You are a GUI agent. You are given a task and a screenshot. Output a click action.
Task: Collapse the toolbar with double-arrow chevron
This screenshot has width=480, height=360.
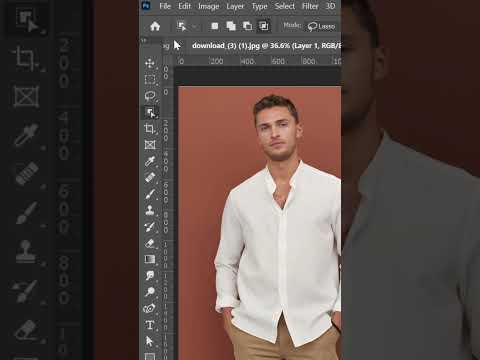click(144, 40)
